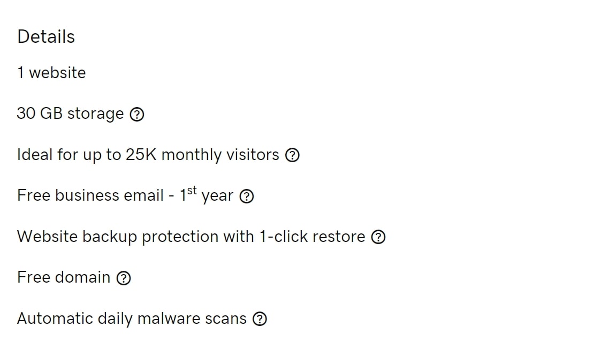Image resolution: width=594 pixels, height=364 pixels.
Task: Click the "25K" visitor figure
Action: 141,155
